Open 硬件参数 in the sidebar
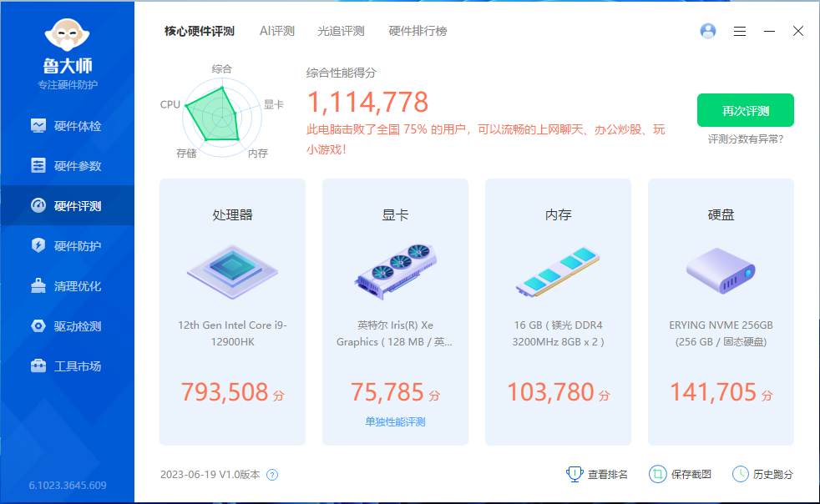Viewport: 820px width, 504px height. click(67, 166)
